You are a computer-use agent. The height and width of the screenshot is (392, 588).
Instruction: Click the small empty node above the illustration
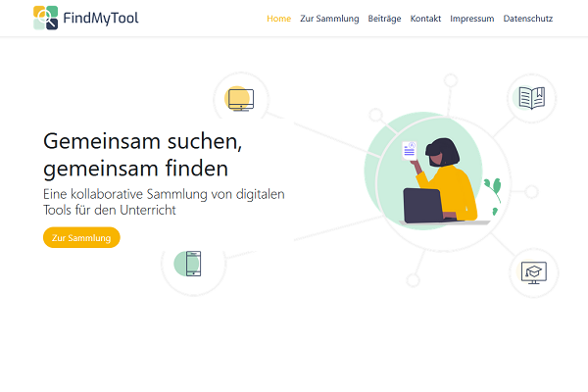(x=451, y=80)
